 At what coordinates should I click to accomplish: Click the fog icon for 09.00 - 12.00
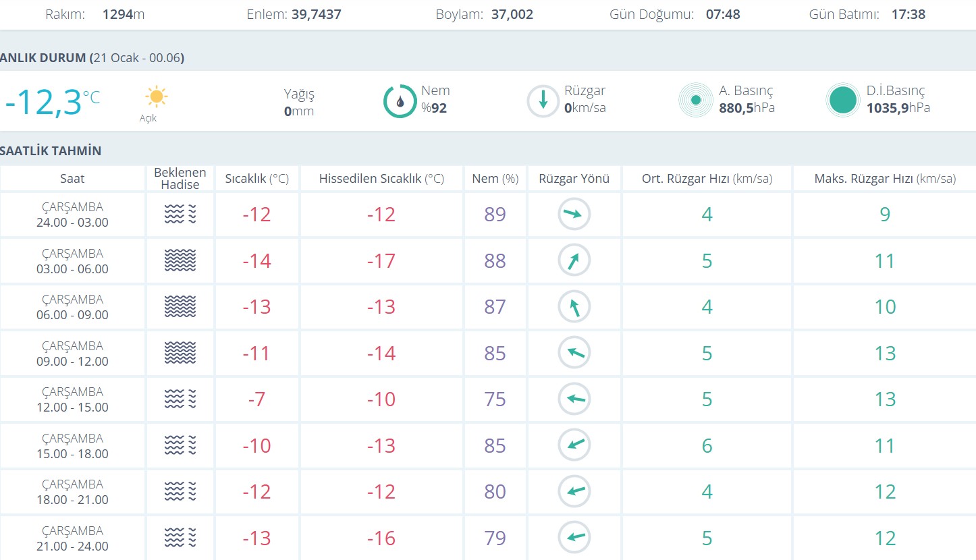click(180, 353)
